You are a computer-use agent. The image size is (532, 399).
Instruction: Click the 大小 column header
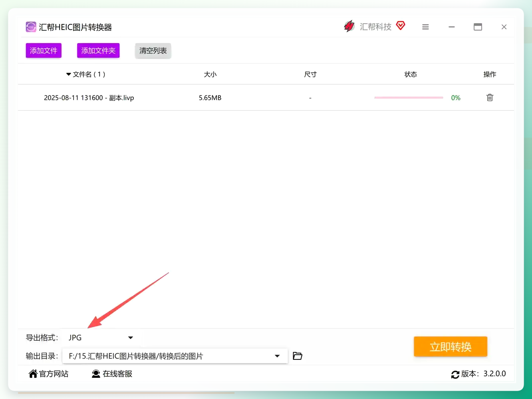[210, 74]
